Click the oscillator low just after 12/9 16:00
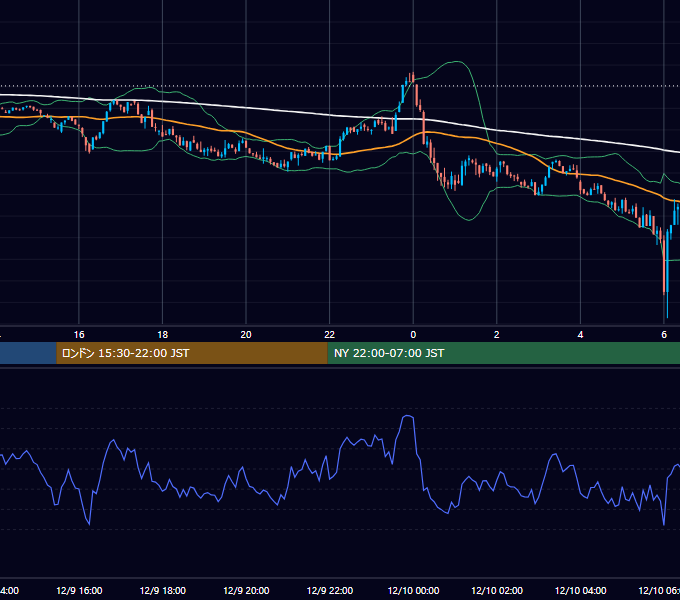Screen dimensions: 680x600 click(89, 522)
